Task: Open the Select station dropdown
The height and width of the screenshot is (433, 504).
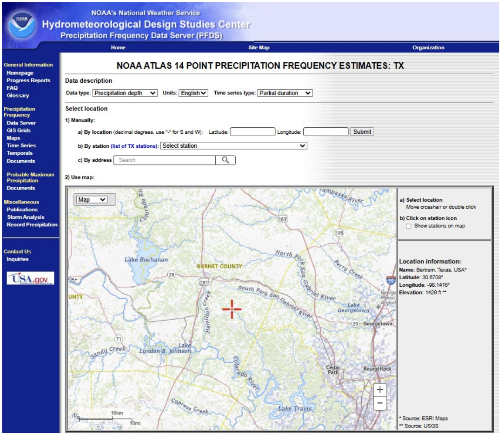Action: 234,146
